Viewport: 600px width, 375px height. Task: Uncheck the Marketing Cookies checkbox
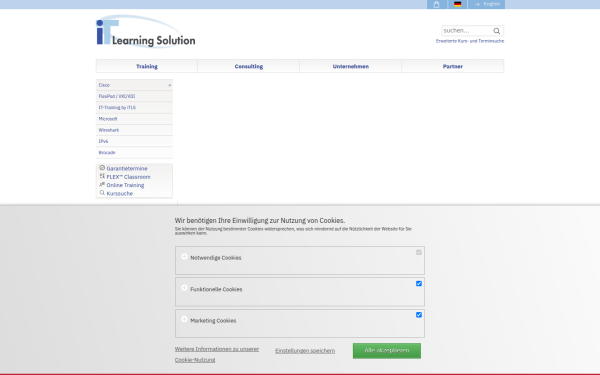(x=419, y=315)
